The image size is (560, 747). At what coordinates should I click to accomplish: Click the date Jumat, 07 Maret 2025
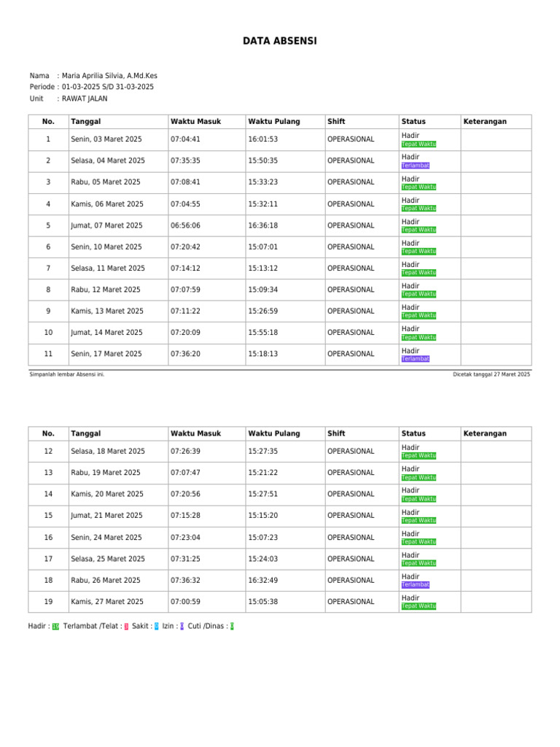click(x=106, y=225)
